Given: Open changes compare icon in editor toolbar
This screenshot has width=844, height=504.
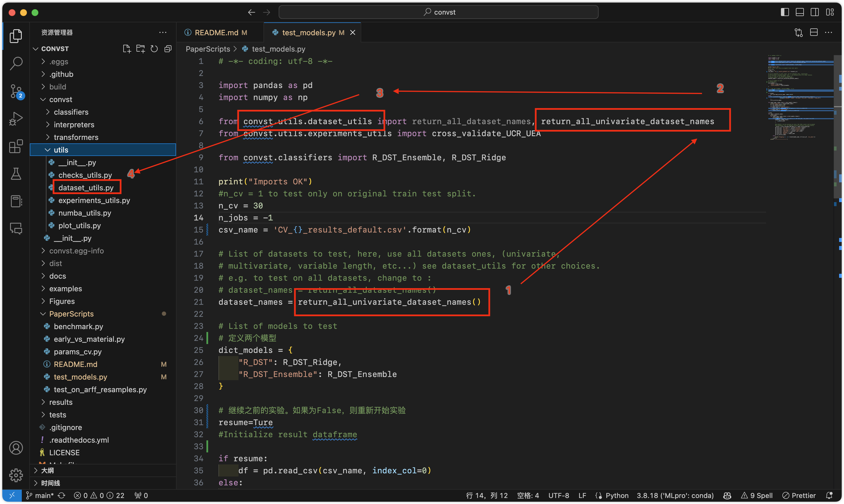Looking at the screenshot, I should pos(798,32).
